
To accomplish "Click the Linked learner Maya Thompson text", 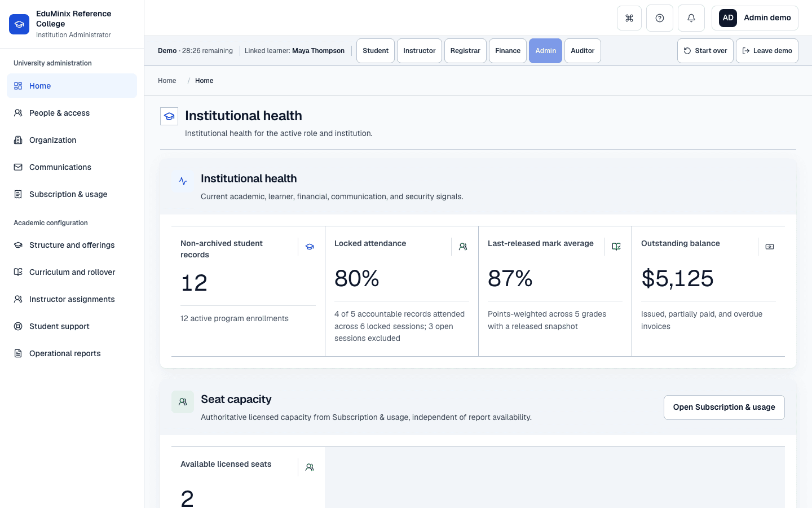I will (x=294, y=51).
